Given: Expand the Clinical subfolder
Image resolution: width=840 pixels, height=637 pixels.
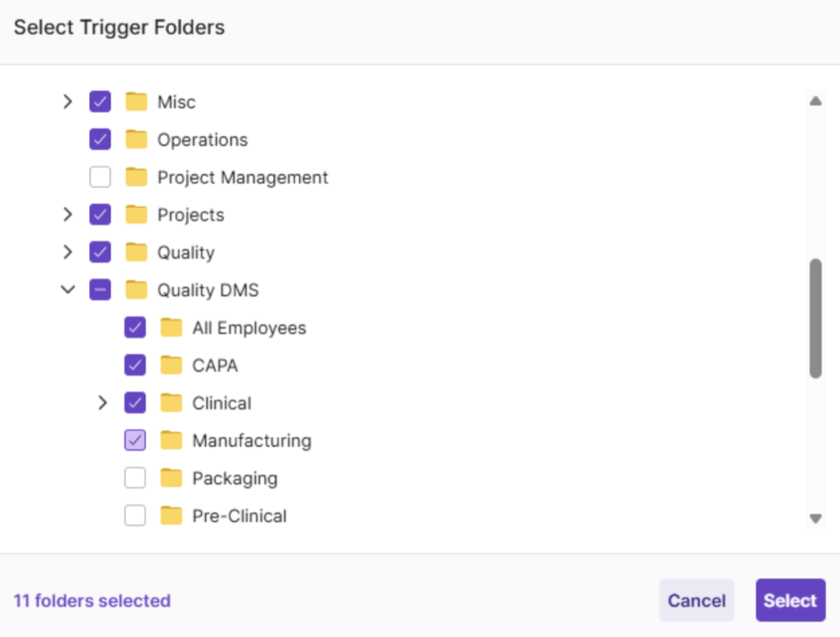Looking at the screenshot, I should point(103,403).
